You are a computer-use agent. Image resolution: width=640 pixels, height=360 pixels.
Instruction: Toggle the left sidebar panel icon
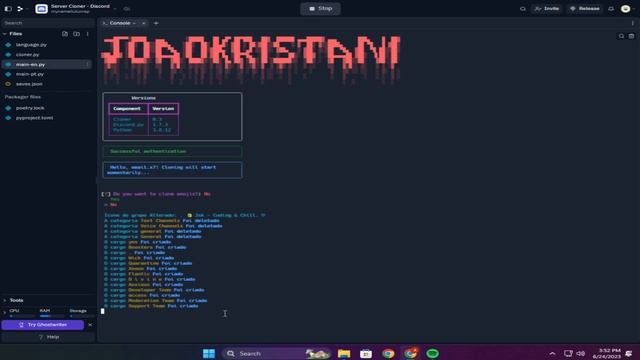point(8,9)
